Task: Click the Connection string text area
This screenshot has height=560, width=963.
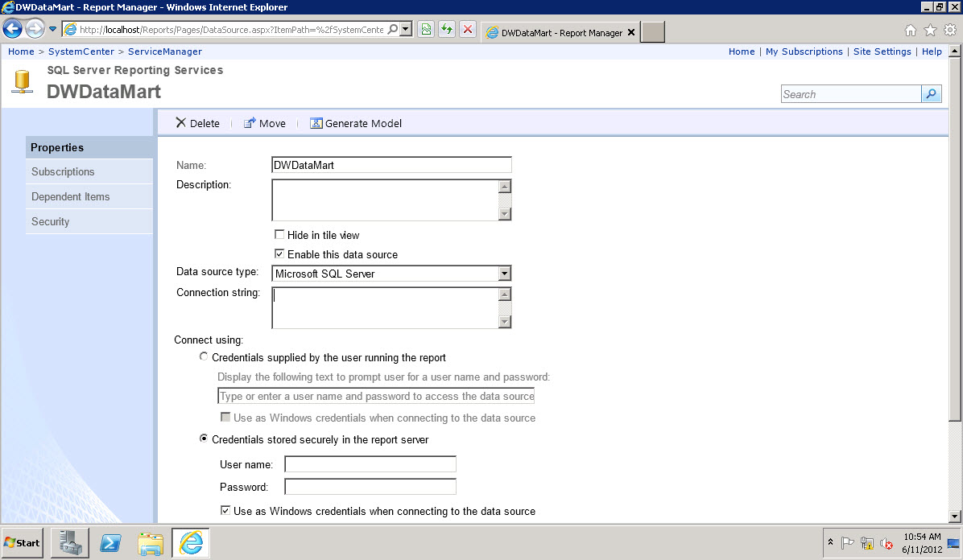Action: click(x=385, y=307)
